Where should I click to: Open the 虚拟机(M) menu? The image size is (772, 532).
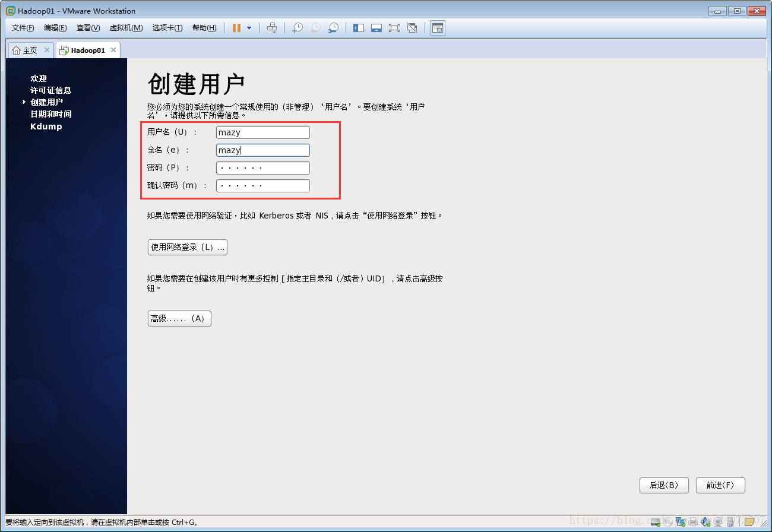tap(126, 28)
